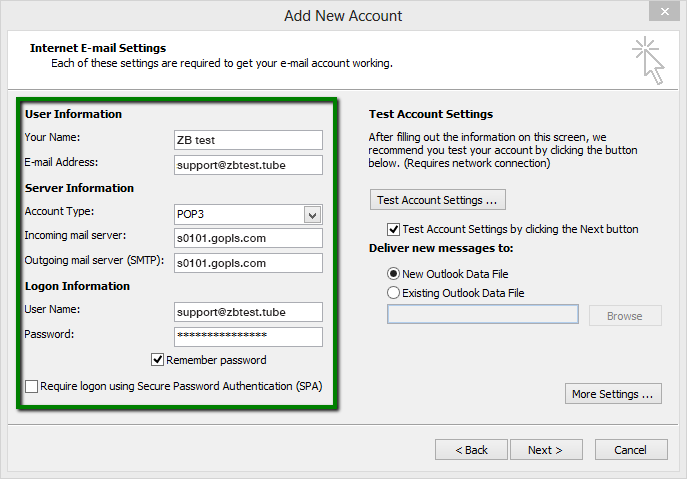Open the Account Type dropdown arrow
This screenshot has height=479, width=687.
[x=313, y=215]
